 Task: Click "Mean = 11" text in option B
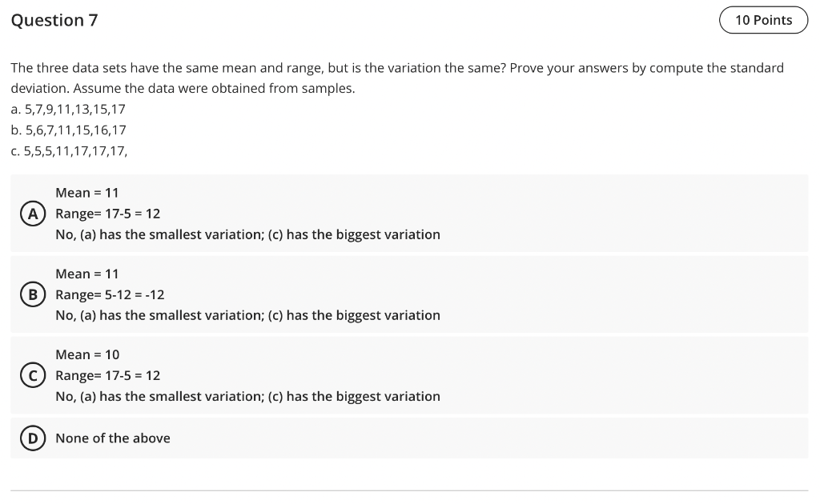click(87, 274)
